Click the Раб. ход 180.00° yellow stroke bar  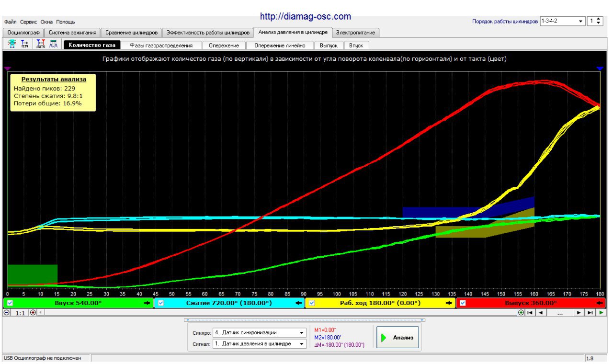click(x=380, y=303)
